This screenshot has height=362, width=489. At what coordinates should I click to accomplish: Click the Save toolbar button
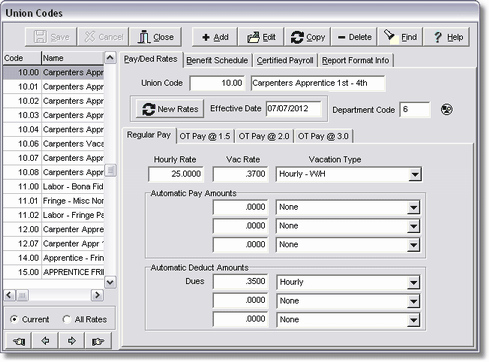pos(51,37)
